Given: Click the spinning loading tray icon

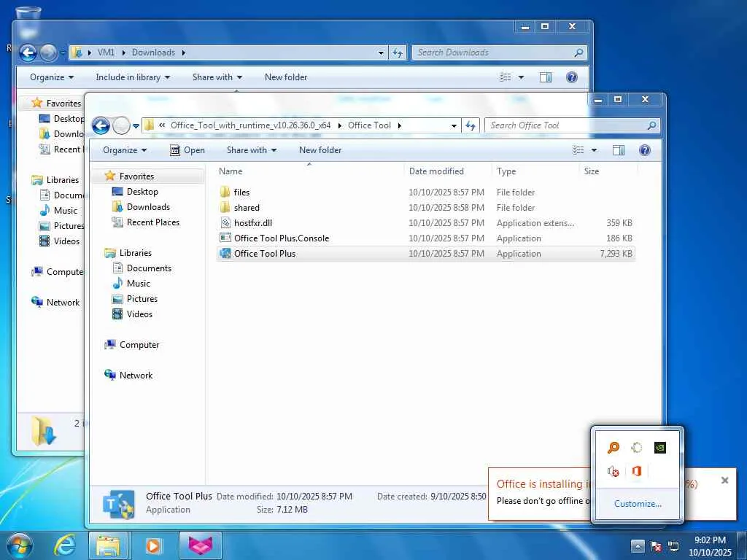Looking at the screenshot, I should [x=636, y=448].
